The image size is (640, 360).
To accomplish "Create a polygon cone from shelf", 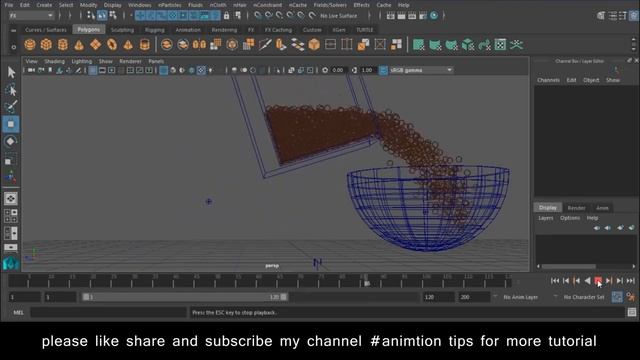I will coord(79,44).
